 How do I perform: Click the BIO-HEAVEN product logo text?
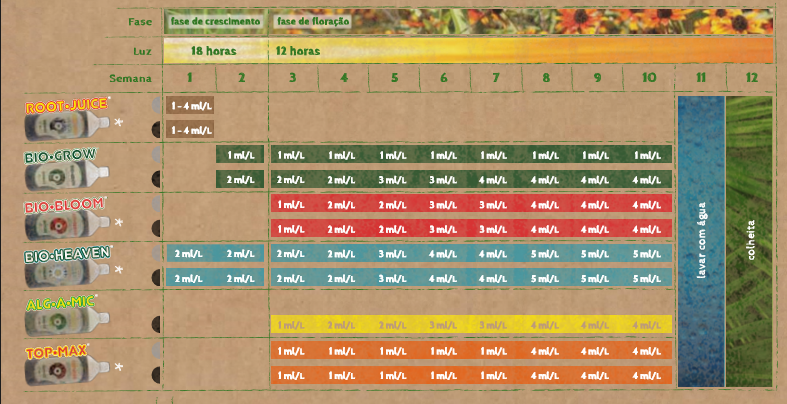coord(68,254)
